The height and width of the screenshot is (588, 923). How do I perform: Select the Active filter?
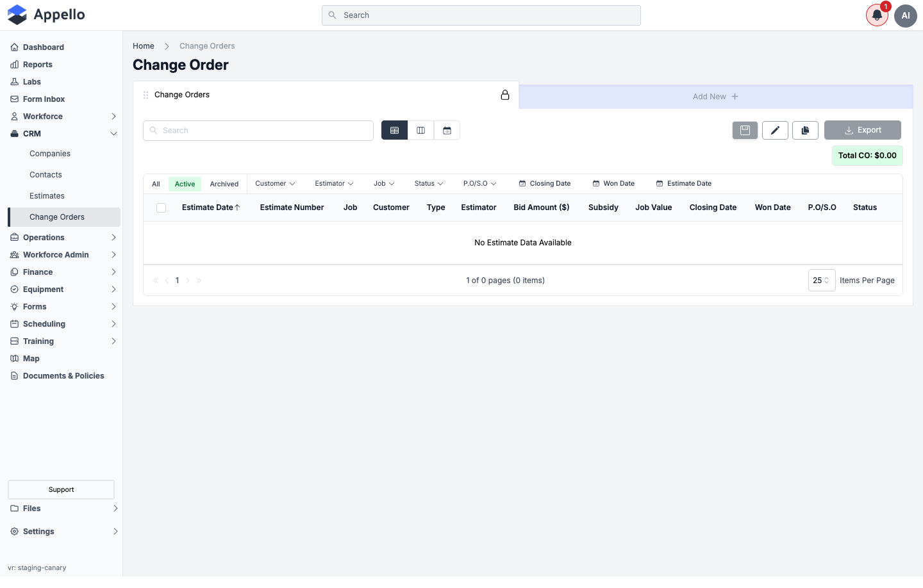tap(185, 184)
